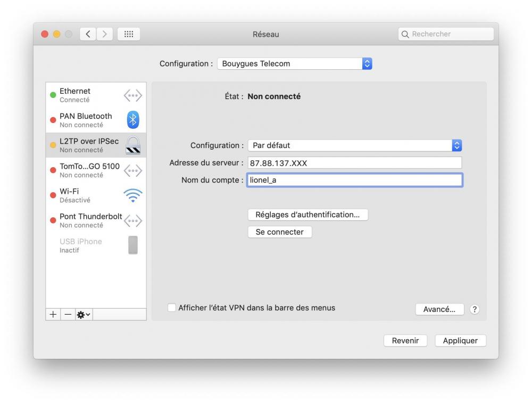
Task: Enable Afficher l'état VPN dans la barre des menus
Action: 172,308
